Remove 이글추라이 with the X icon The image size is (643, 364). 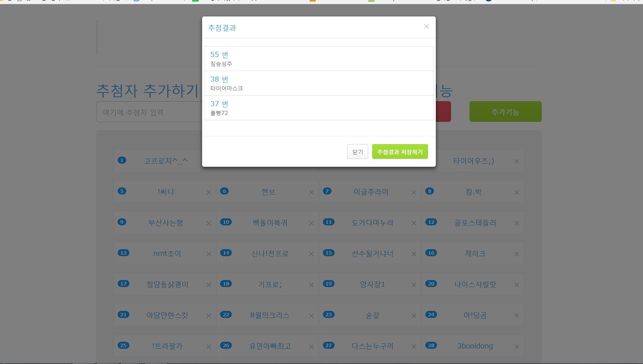[414, 192]
